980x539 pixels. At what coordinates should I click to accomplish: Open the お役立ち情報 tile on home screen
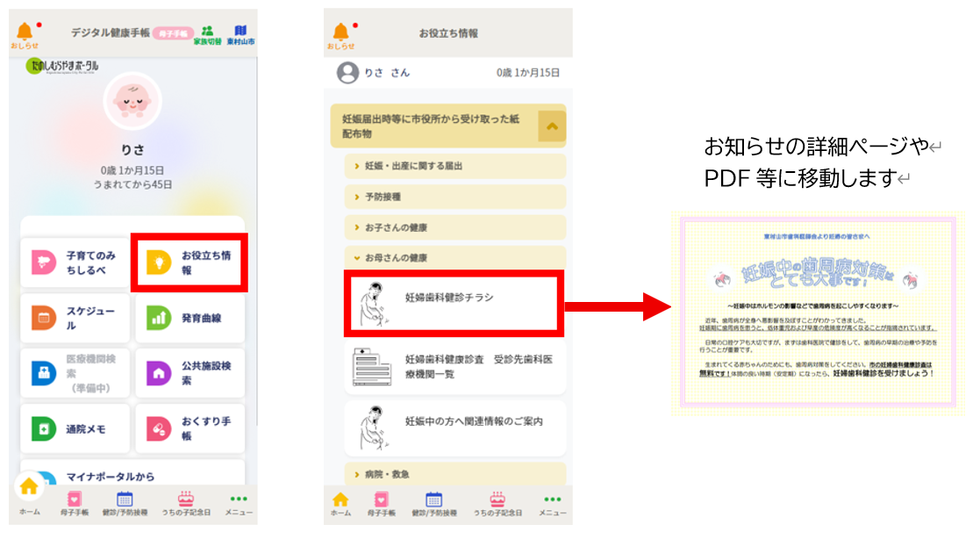pos(189,262)
